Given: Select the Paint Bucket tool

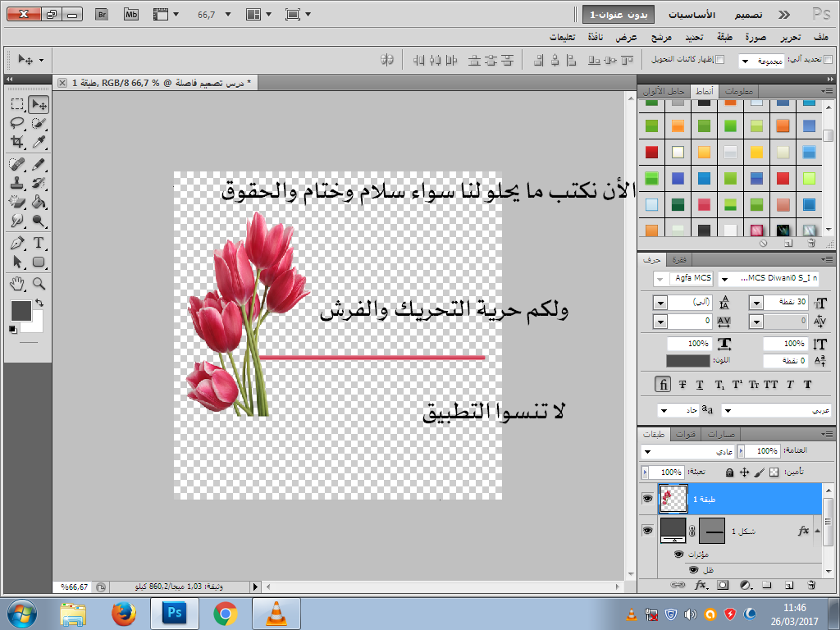Looking at the screenshot, I should coord(38,202).
